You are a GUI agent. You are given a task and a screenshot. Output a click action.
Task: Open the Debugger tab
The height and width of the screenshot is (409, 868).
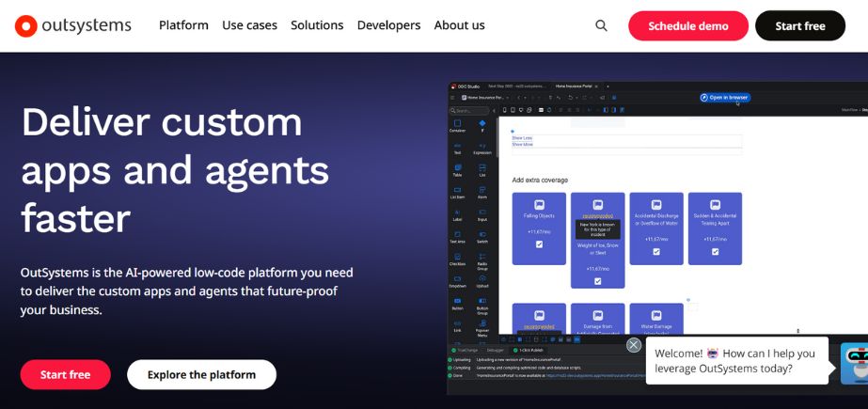496,351
